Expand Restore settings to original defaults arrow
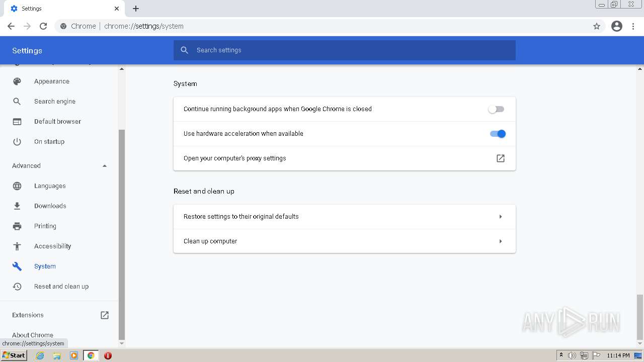 [501, 217]
